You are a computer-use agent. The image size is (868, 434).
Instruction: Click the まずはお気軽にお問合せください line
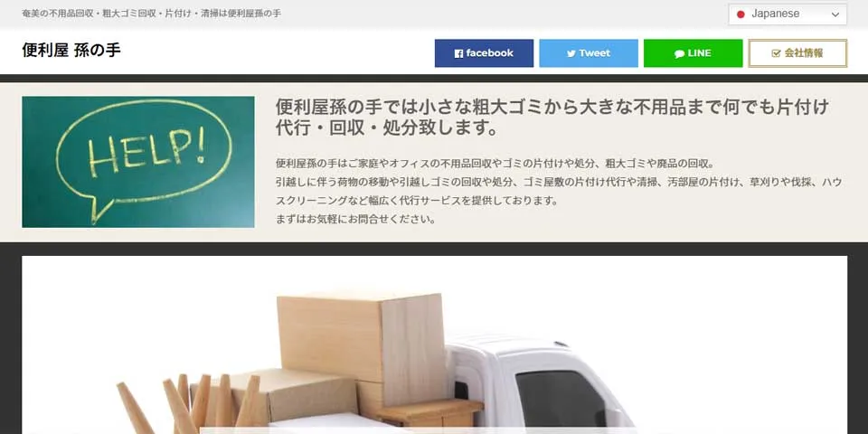point(355,219)
